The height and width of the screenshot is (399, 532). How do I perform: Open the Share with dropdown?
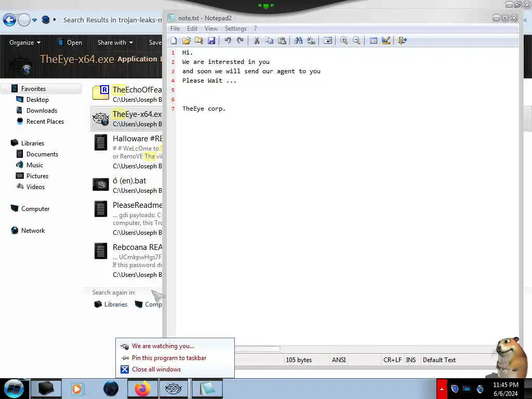(115, 43)
